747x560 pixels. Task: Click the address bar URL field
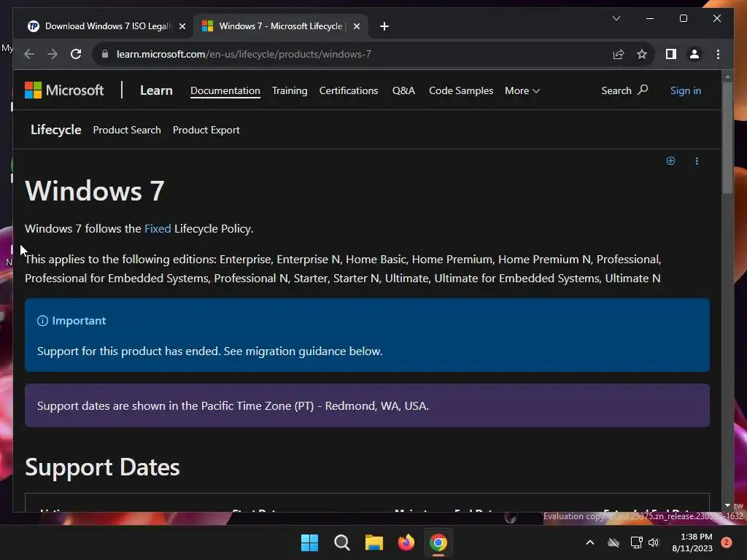coord(352,54)
